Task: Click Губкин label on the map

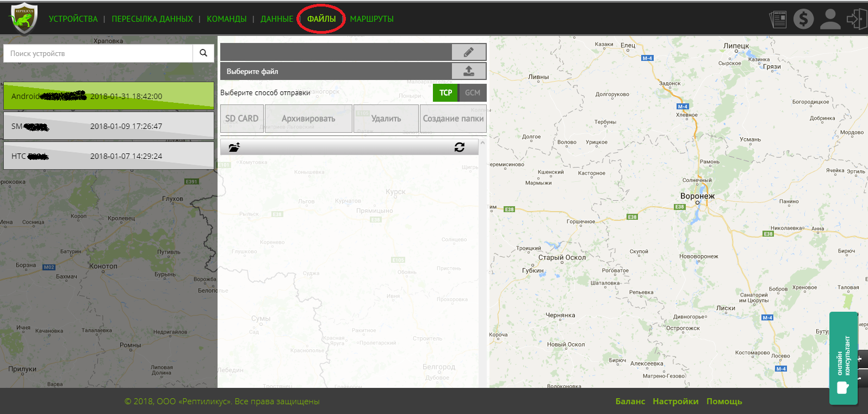Action: click(x=533, y=270)
